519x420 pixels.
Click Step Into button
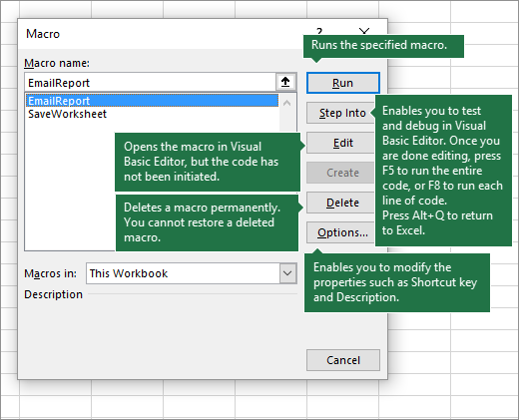(341, 113)
